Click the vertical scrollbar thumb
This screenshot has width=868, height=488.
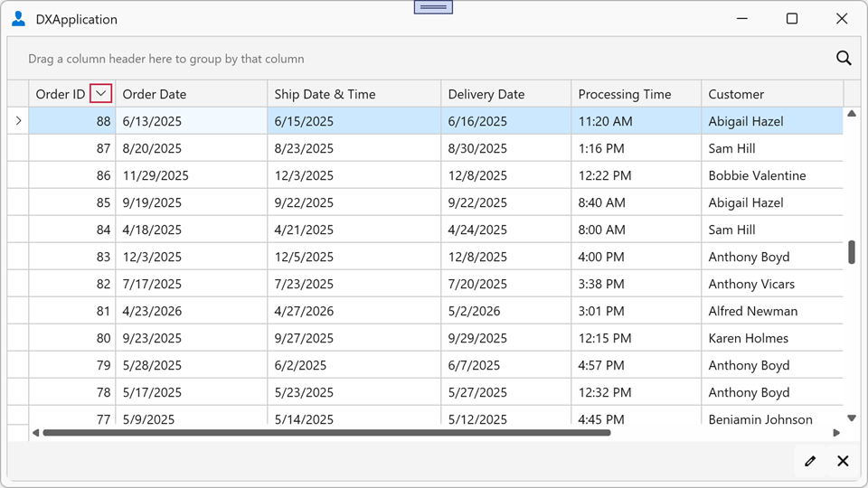(x=852, y=252)
